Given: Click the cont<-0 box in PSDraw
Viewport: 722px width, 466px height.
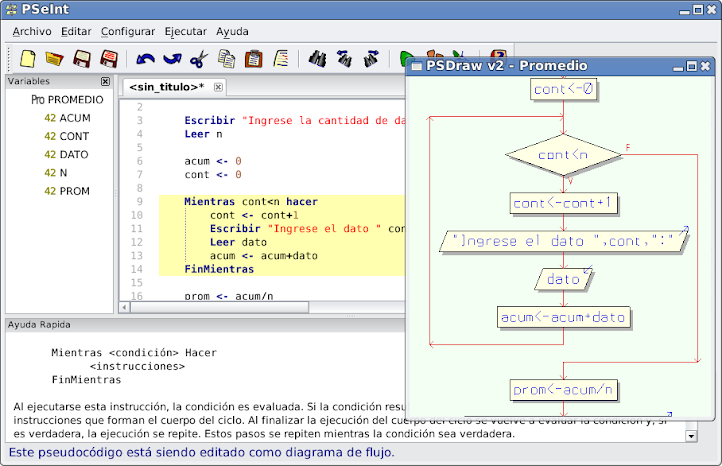Looking at the screenshot, I should (x=563, y=89).
